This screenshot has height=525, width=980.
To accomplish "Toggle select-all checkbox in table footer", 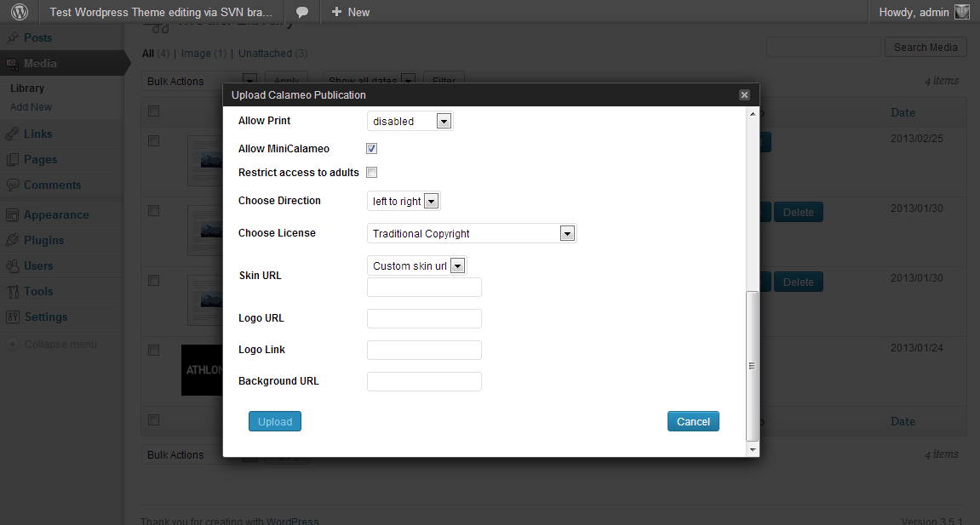I will point(154,420).
